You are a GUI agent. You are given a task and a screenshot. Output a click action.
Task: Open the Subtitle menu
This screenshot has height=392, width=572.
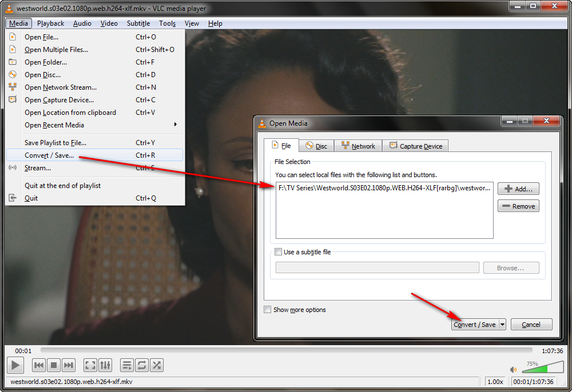coord(138,23)
